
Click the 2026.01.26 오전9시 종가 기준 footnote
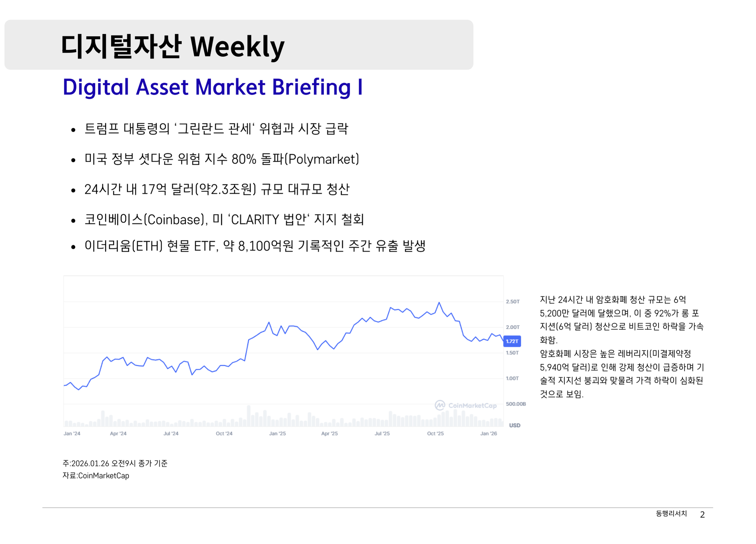(x=115, y=463)
